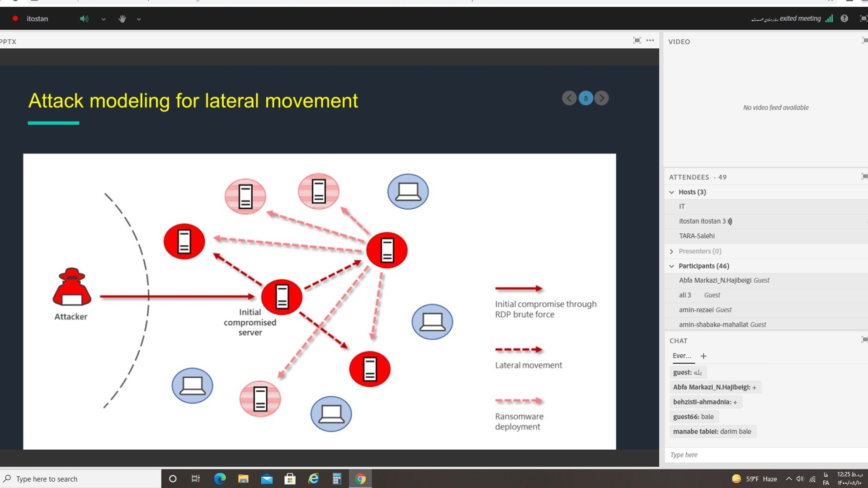Select the Everyone chat tab
The image size is (868, 488).
[682, 356]
